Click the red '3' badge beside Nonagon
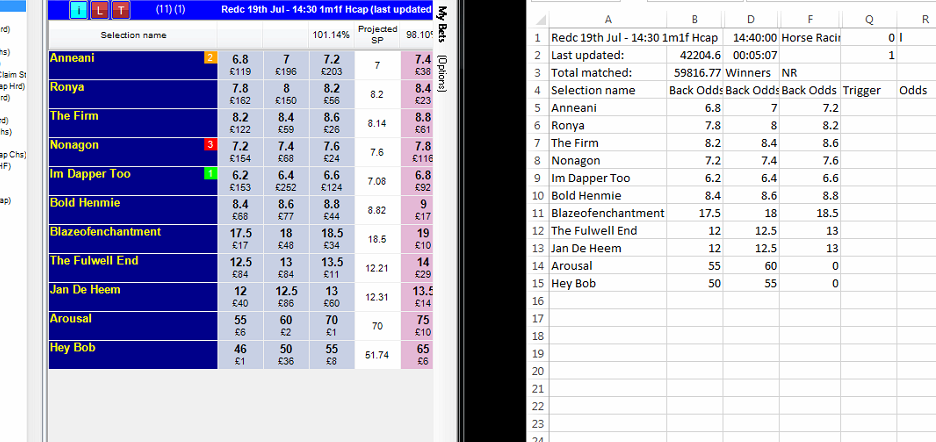The width and height of the screenshot is (936, 442). point(210,145)
